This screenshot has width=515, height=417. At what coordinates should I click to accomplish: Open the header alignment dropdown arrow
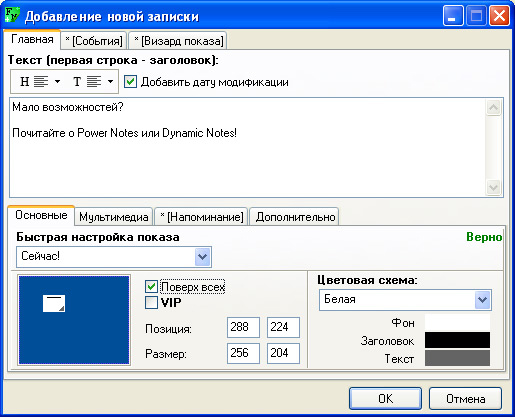tap(57, 81)
